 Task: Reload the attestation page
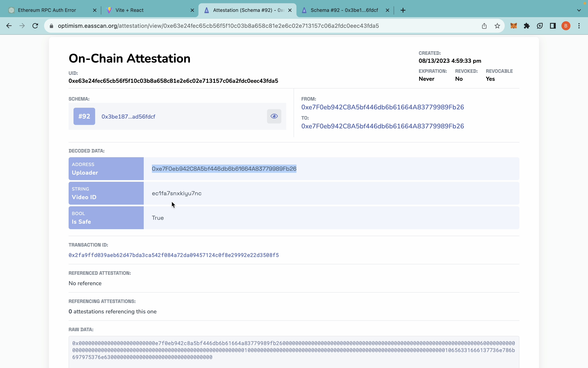click(x=35, y=26)
